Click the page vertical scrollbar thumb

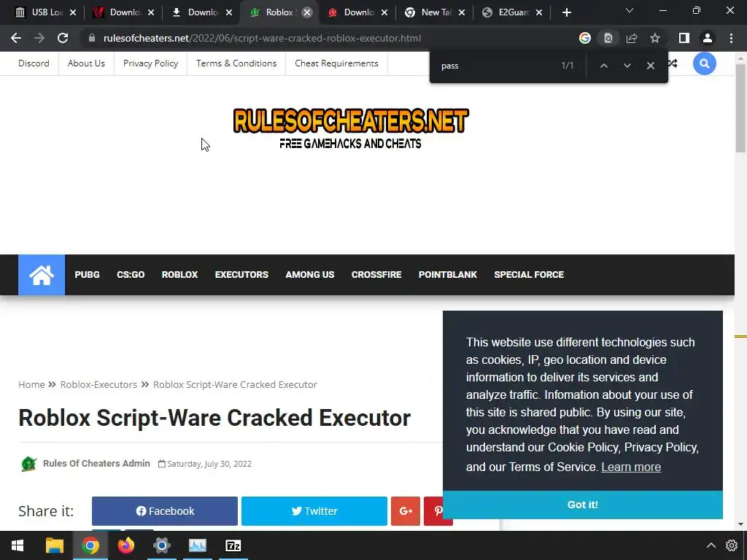pos(740,107)
